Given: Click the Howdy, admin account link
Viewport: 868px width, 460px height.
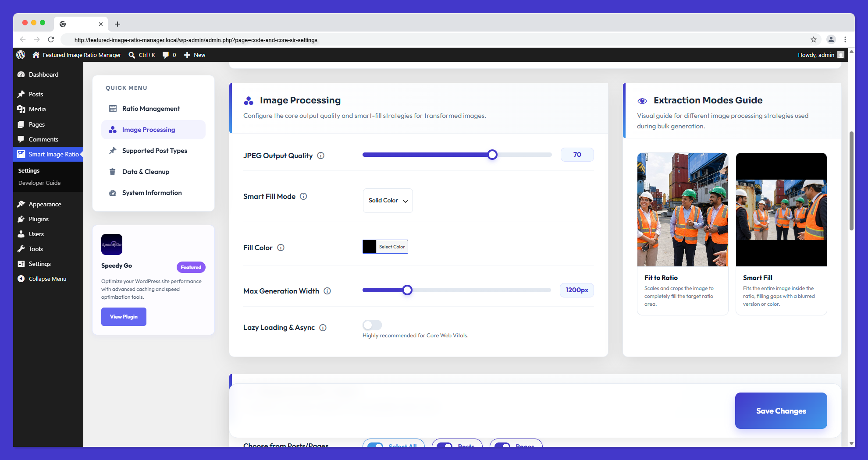Looking at the screenshot, I should [x=821, y=55].
